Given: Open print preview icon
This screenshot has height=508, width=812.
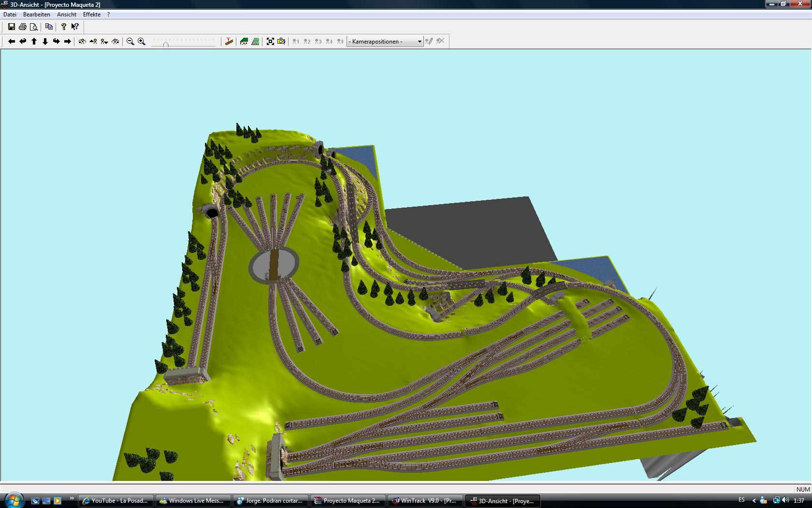Looking at the screenshot, I should pos(34,27).
